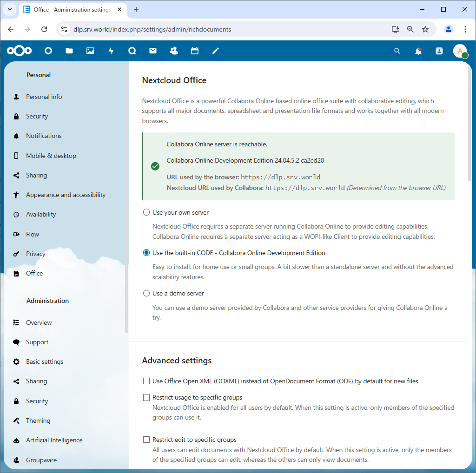Open the Mail envelope icon
476x473 pixels.
pos(153,51)
